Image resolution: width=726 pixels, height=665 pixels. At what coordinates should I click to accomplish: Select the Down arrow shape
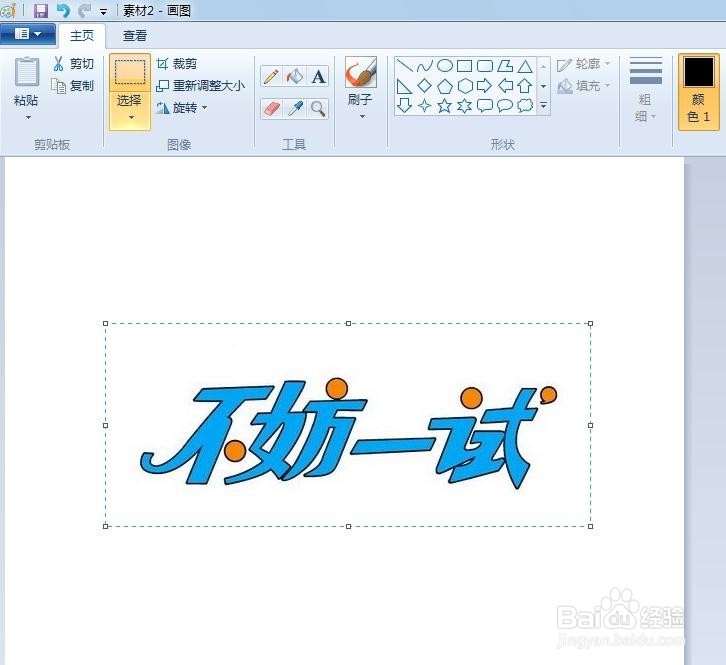coord(405,106)
